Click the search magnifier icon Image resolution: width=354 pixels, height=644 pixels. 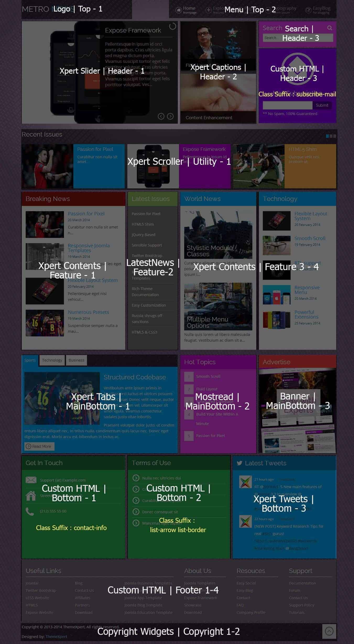click(329, 28)
